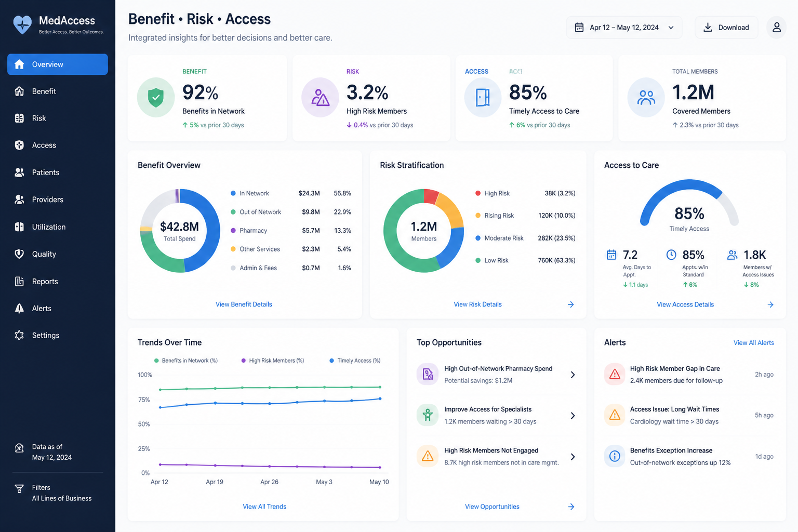Toggle High Risk Members (%) legend series

pos(273,361)
